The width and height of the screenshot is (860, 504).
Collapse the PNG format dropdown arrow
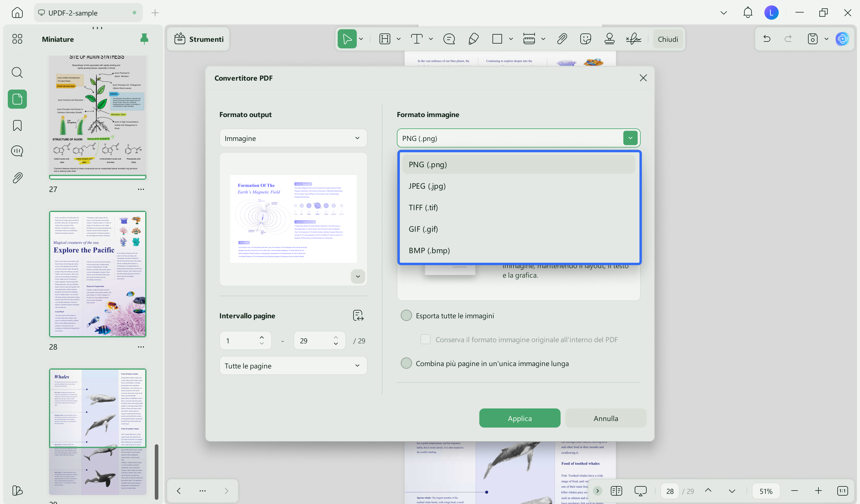pos(630,138)
